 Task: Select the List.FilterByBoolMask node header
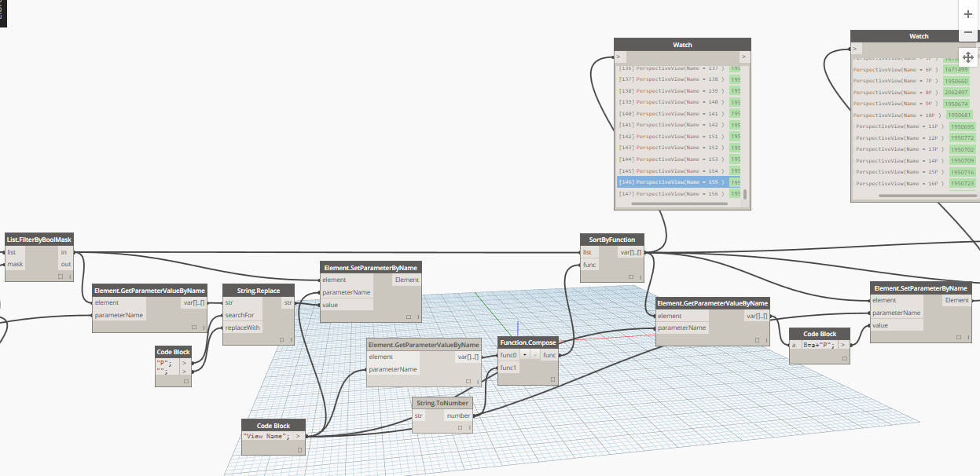coord(39,239)
